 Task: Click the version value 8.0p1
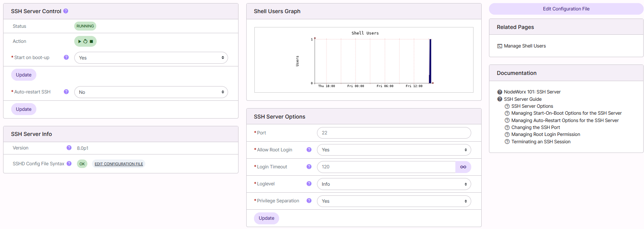pos(82,148)
